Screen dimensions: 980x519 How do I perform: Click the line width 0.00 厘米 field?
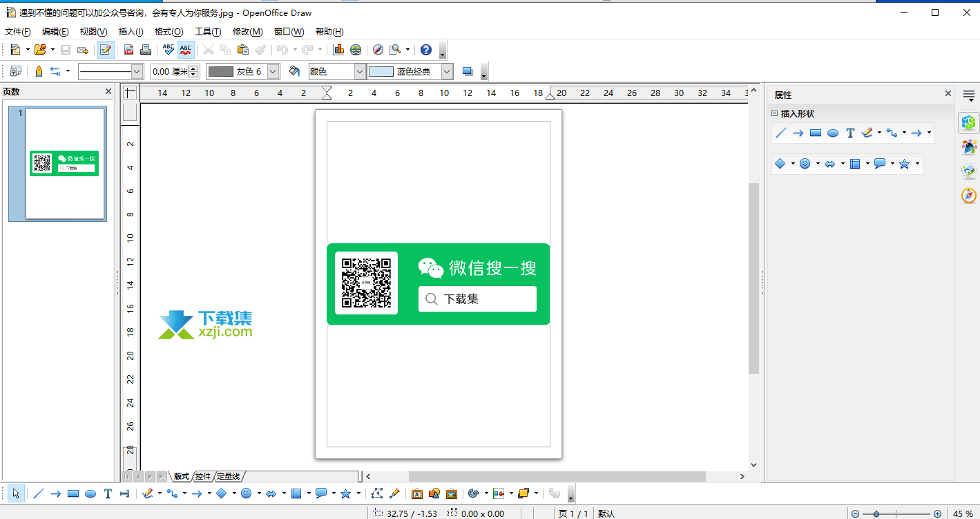tap(169, 71)
